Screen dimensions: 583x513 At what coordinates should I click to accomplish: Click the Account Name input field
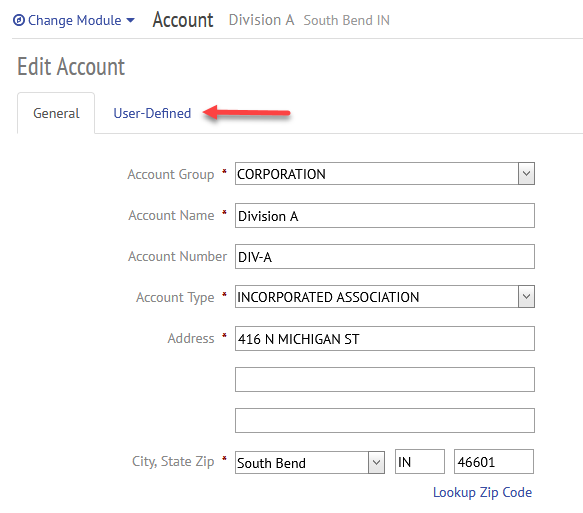tap(385, 216)
